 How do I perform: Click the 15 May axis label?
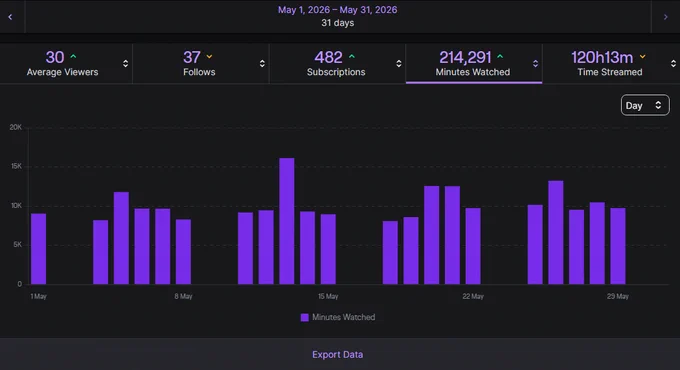pyautogui.click(x=328, y=296)
